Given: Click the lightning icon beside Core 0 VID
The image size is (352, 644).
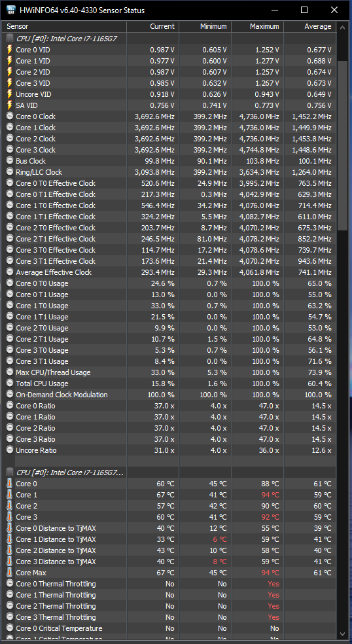Looking at the screenshot, I should [x=10, y=50].
